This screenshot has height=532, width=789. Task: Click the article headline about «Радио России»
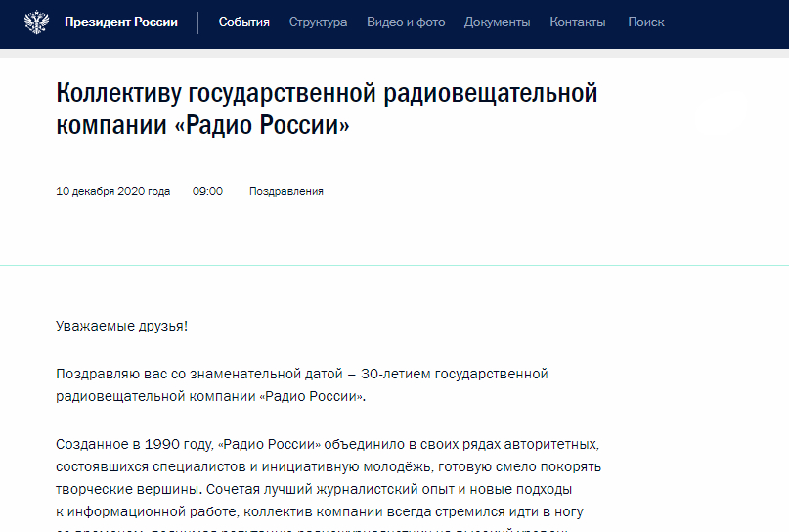(327, 109)
